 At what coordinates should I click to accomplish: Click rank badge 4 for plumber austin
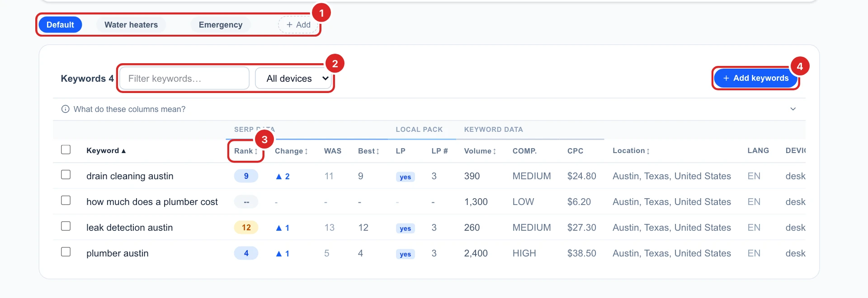coord(246,253)
